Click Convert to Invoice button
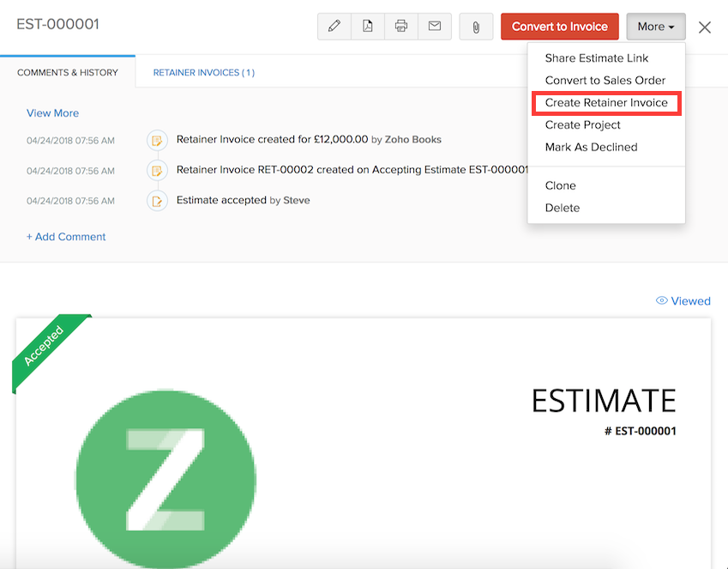The image size is (728, 569). [x=559, y=27]
